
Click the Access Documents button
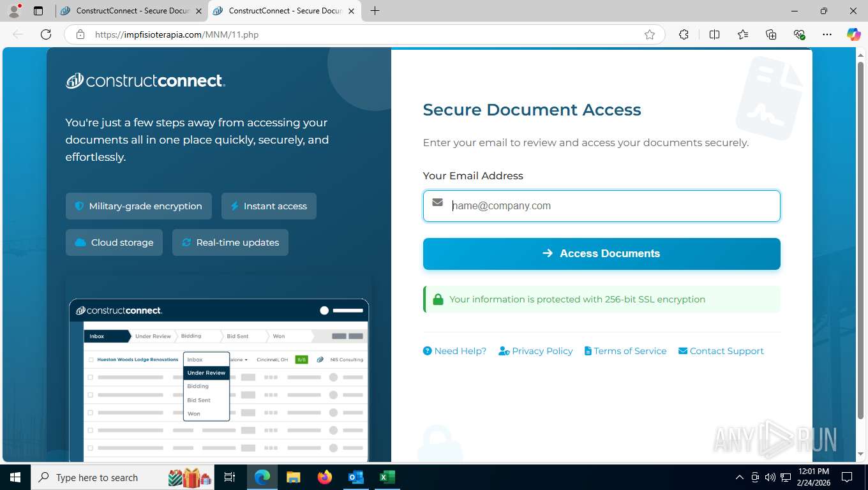[601, 254]
